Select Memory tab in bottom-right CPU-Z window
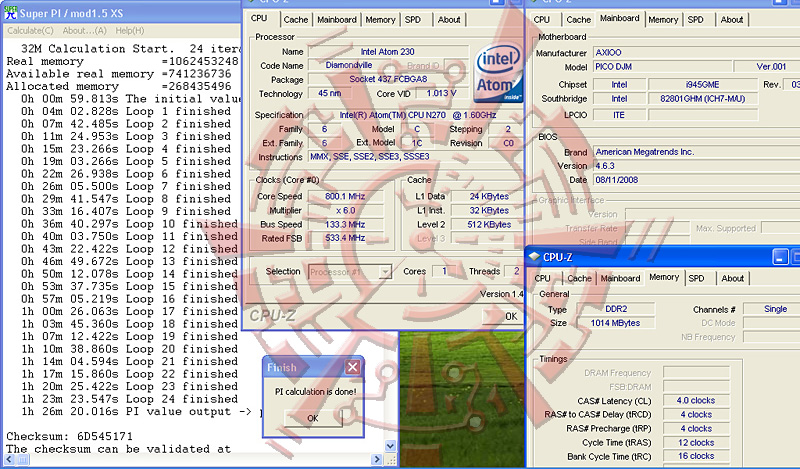This screenshot has width=800, height=469. [664, 277]
